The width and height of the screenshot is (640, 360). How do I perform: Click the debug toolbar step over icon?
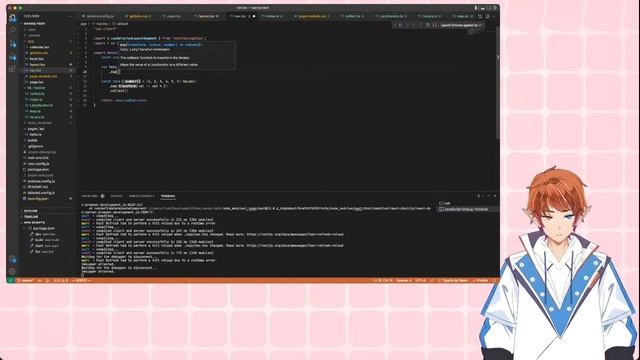(x=407, y=25)
